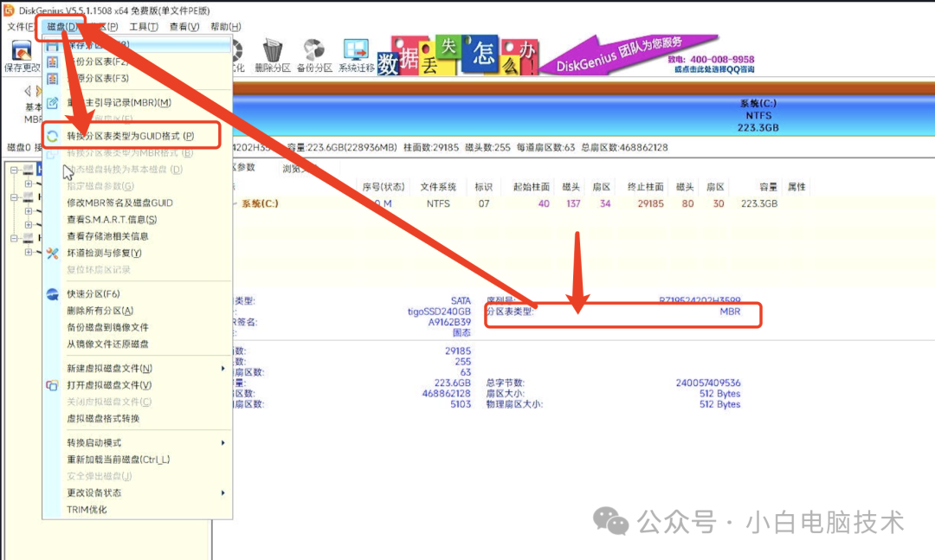Viewport: 935px width, 560px height.
Task: Choose 查看S.M.A.R.T.信息(S)
Action: (x=112, y=220)
